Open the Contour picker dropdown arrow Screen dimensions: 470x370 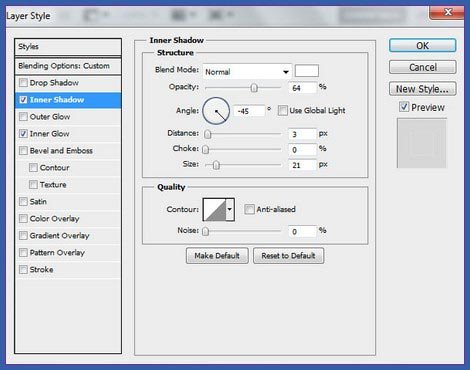coord(230,209)
